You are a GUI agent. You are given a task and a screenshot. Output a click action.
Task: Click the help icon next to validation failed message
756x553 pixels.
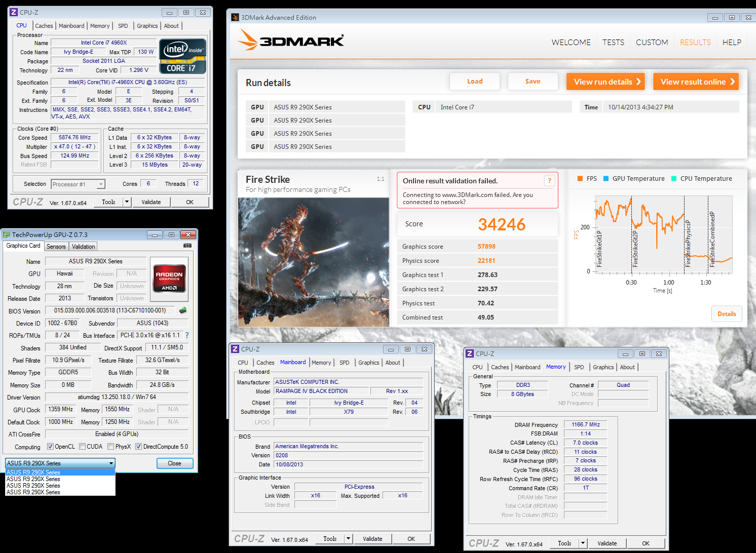[x=549, y=180]
